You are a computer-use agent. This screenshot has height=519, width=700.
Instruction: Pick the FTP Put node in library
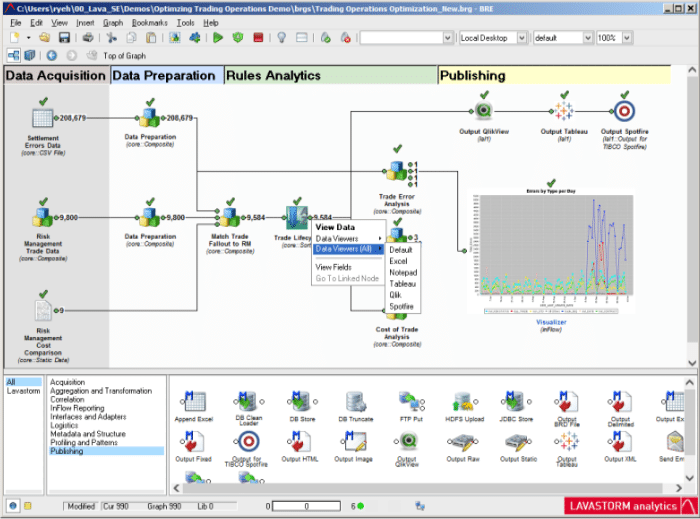click(408, 403)
